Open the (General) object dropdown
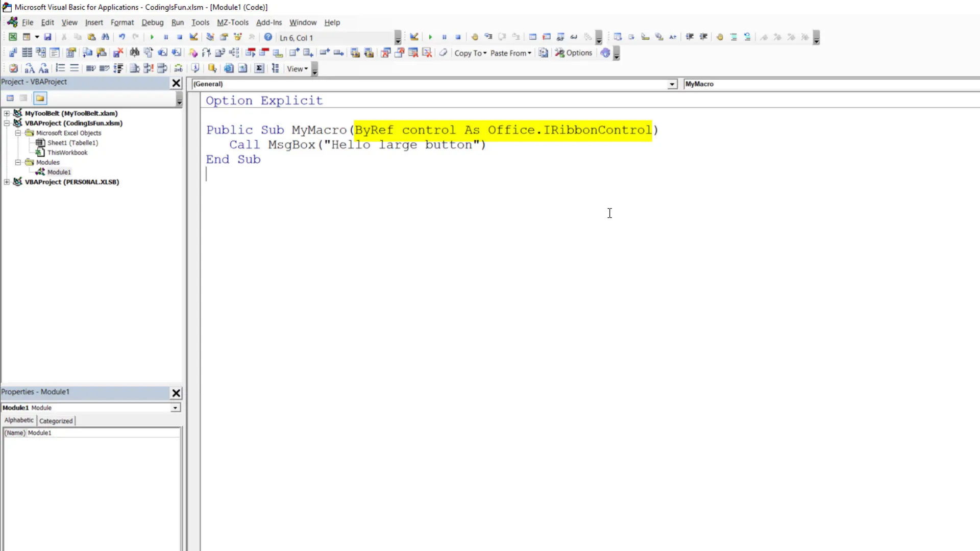 [672, 84]
